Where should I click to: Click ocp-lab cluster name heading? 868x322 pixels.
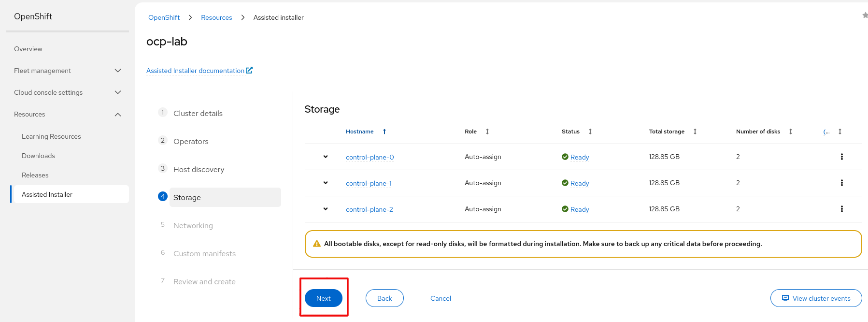tap(167, 42)
